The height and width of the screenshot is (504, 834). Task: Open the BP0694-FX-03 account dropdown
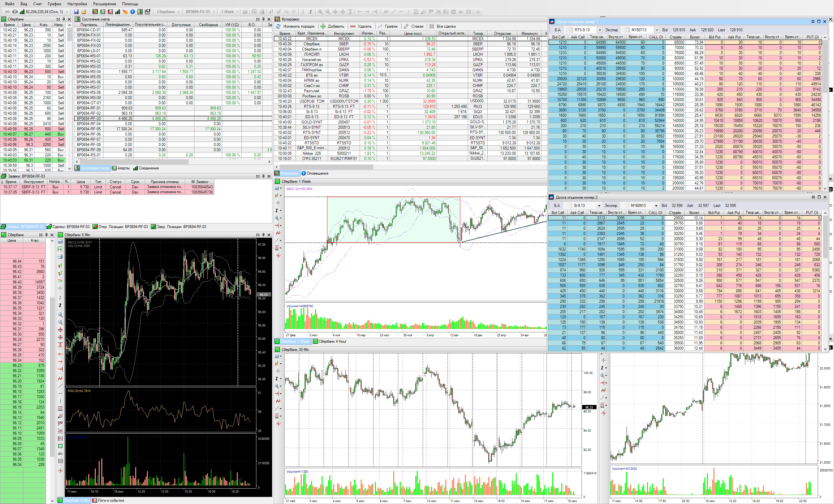point(214,12)
